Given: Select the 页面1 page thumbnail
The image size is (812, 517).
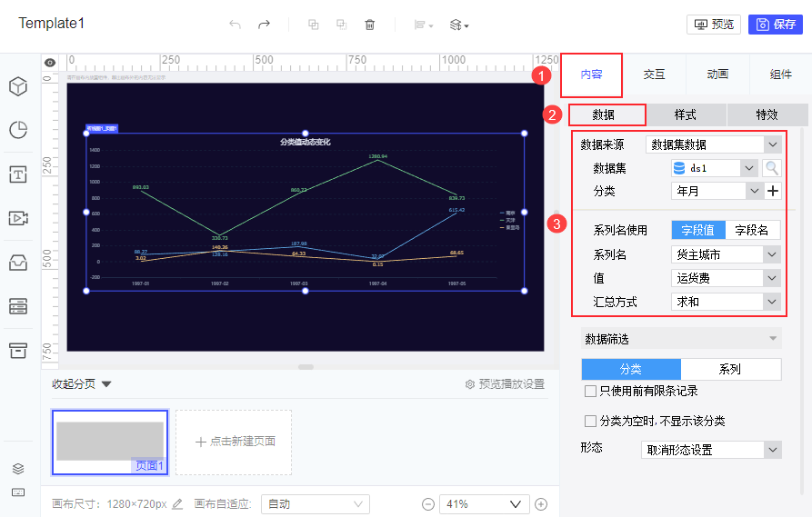Looking at the screenshot, I should point(110,442).
